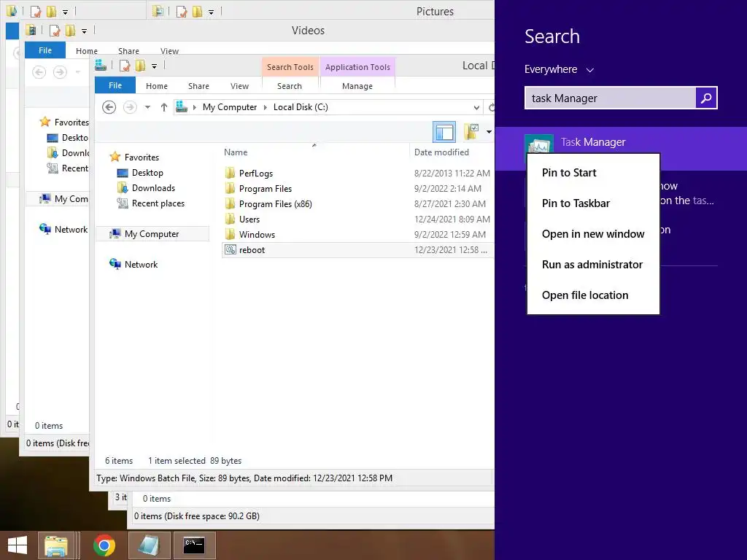747x560 pixels.
Task: Expand the address bar history dropdown
Action: [476, 107]
